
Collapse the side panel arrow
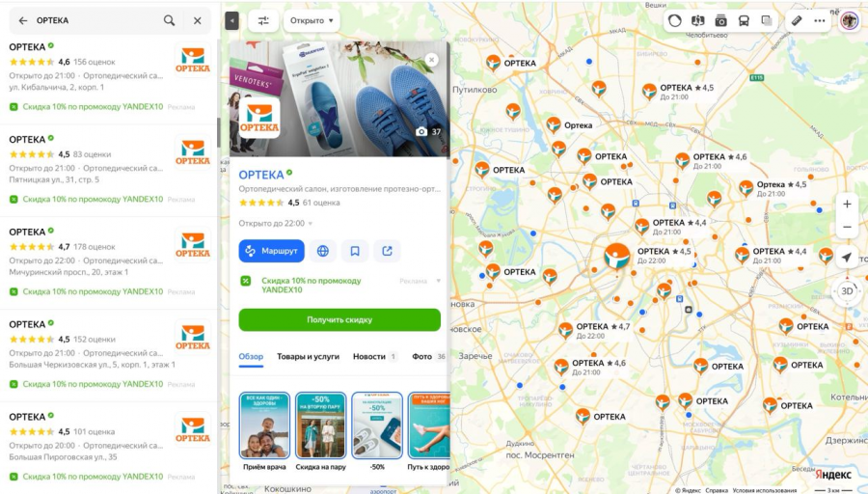[x=231, y=21]
